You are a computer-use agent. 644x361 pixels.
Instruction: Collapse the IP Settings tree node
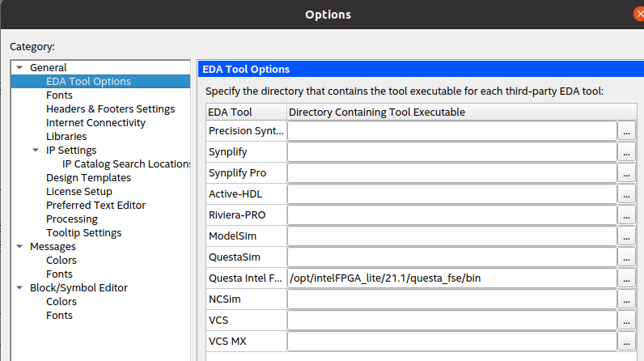coord(36,151)
